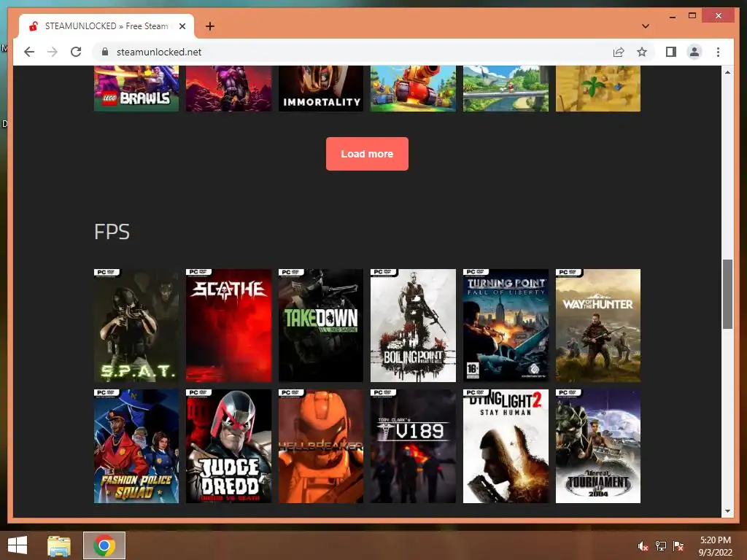Click Chrome icon in the taskbar
The image size is (747, 560).
click(104, 545)
